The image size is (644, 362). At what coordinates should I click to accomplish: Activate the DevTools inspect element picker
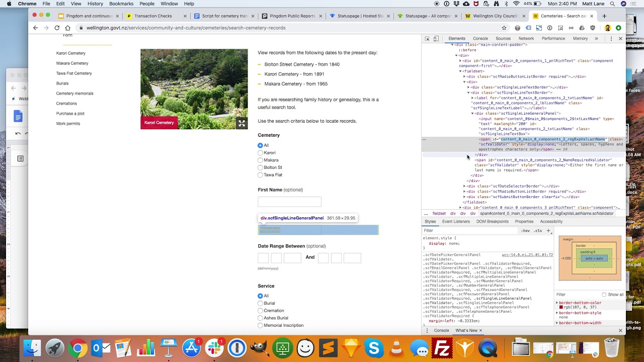coord(427,39)
